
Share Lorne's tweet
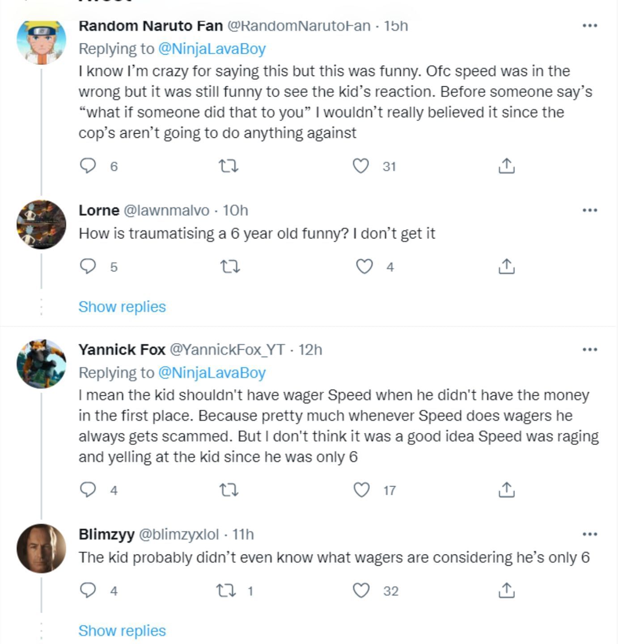(506, 267)
